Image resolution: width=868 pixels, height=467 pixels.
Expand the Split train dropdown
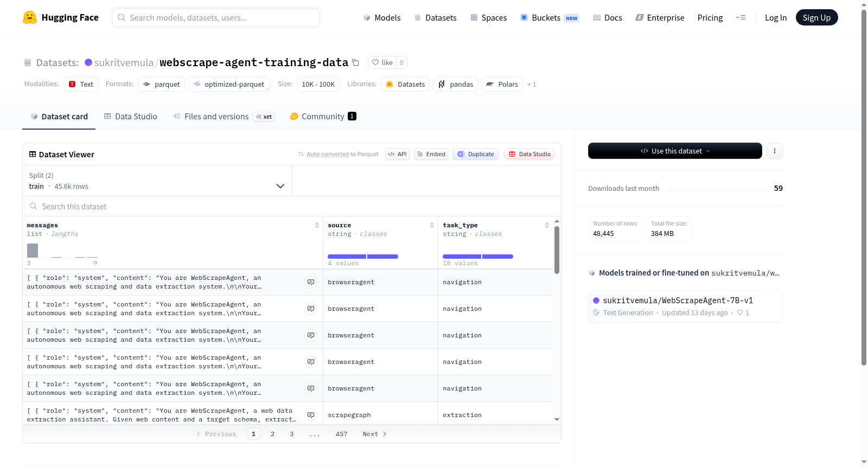click(x=157, y=181)
